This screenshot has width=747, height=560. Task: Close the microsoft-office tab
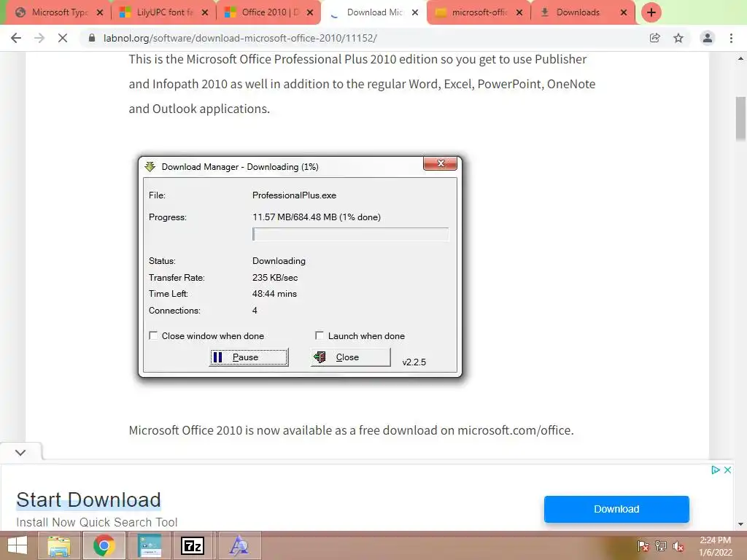point(519,12)
